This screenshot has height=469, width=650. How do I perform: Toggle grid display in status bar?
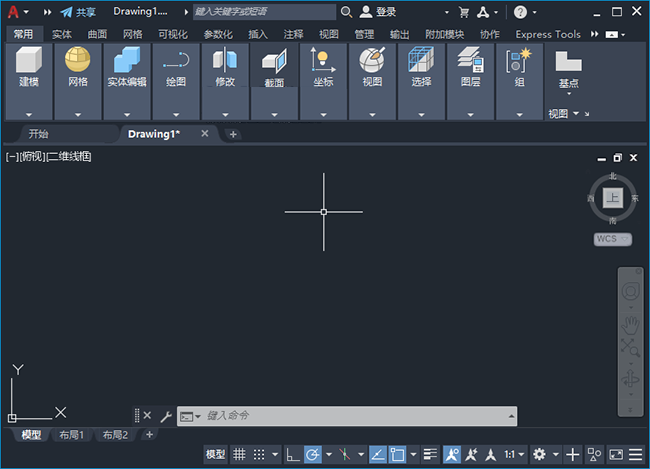240,454
